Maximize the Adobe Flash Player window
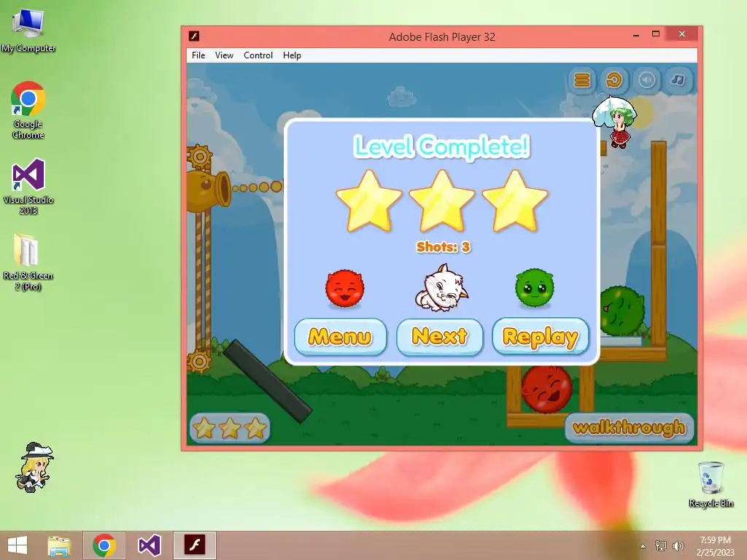Viewport: 747px width, 560px height. [656, 34]
